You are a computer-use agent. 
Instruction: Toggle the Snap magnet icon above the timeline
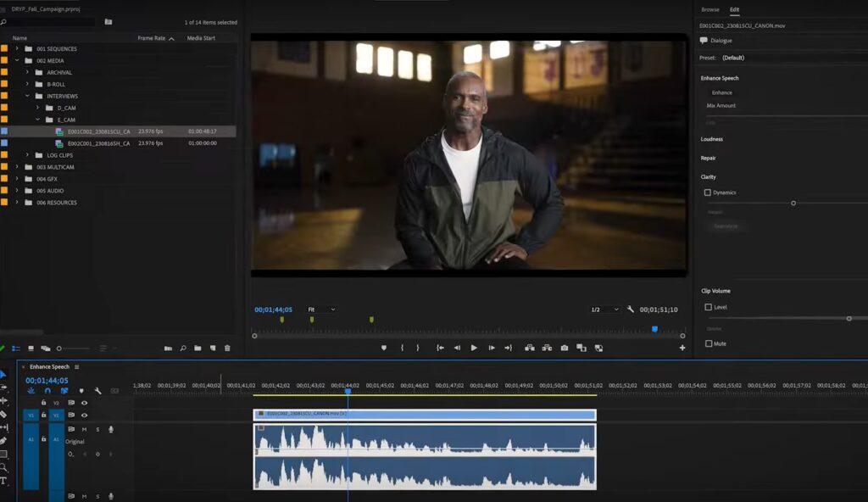click(47, 390)
